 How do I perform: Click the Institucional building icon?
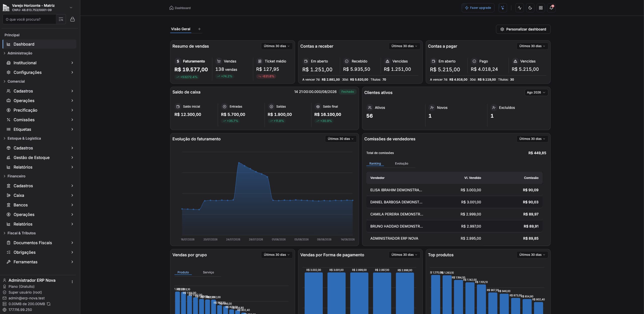pyautogui.click(x=9, y=63)
